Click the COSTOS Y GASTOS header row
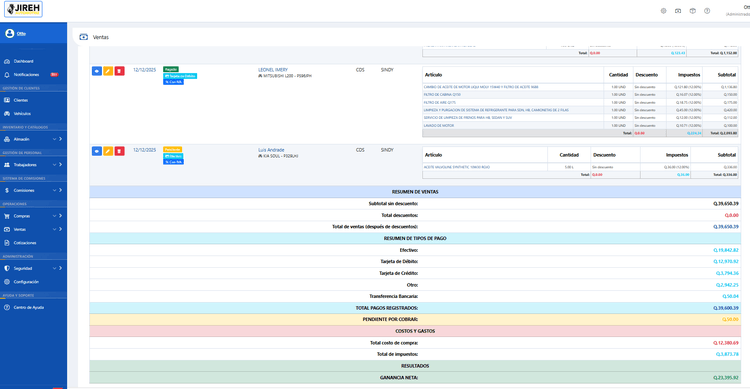The width and height of the screenshot is (750, 389). [x=415, y=331]
